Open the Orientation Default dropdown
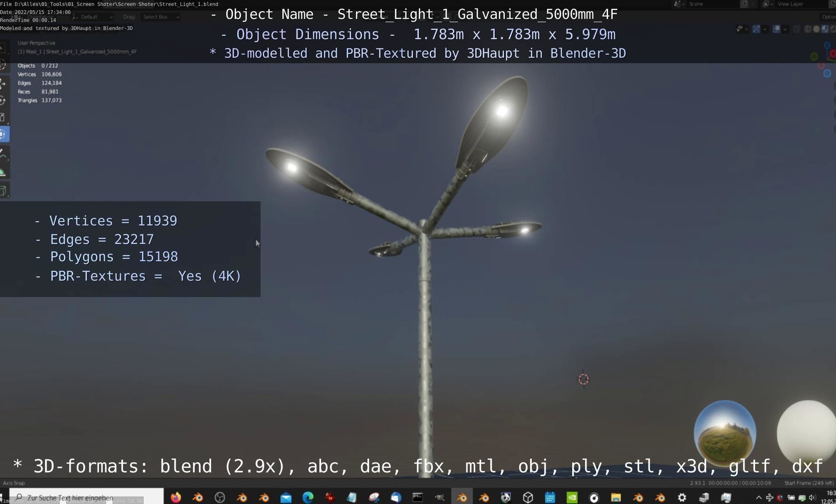 [x=93, y=17]
